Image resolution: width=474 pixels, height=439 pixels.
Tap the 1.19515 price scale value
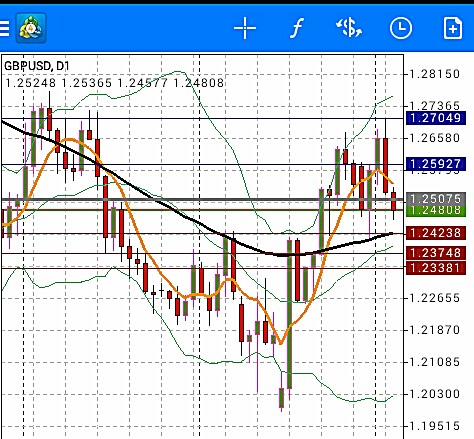click(x=434, y=426)
